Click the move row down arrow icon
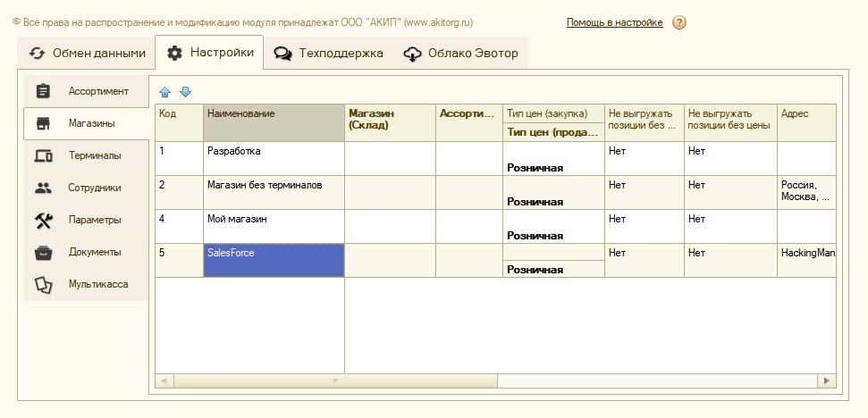Viewport: 868px width, 418px height. pyautogui.click(x=185, y=92)
